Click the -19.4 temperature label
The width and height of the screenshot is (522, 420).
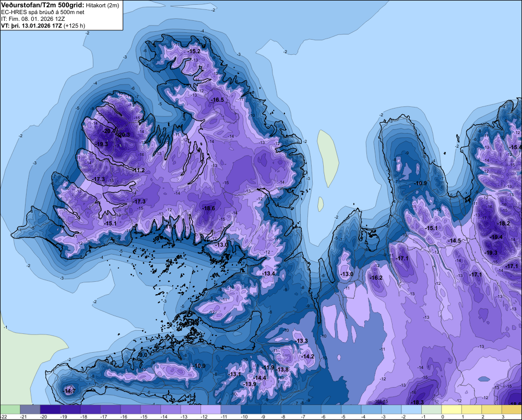[496, 237]
